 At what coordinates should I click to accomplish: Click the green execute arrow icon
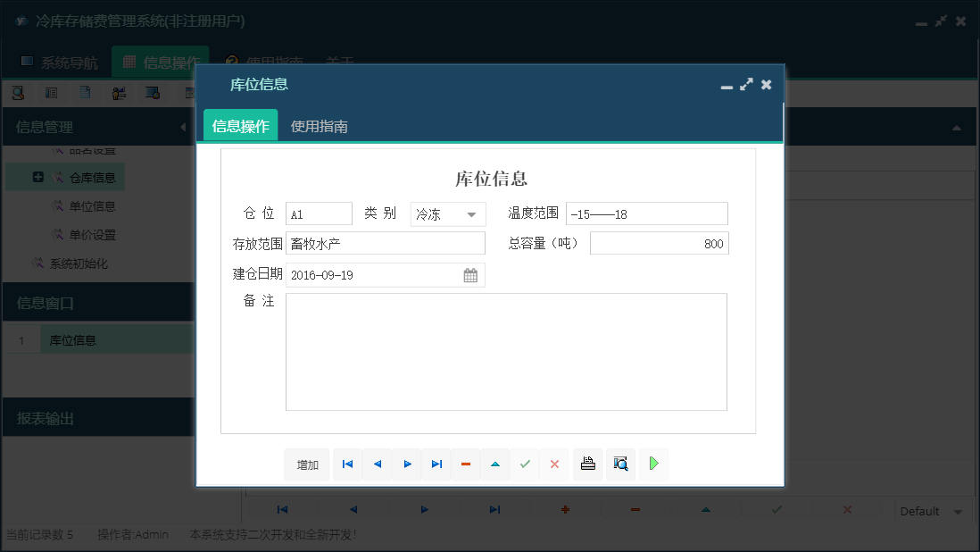coord(653,464)
